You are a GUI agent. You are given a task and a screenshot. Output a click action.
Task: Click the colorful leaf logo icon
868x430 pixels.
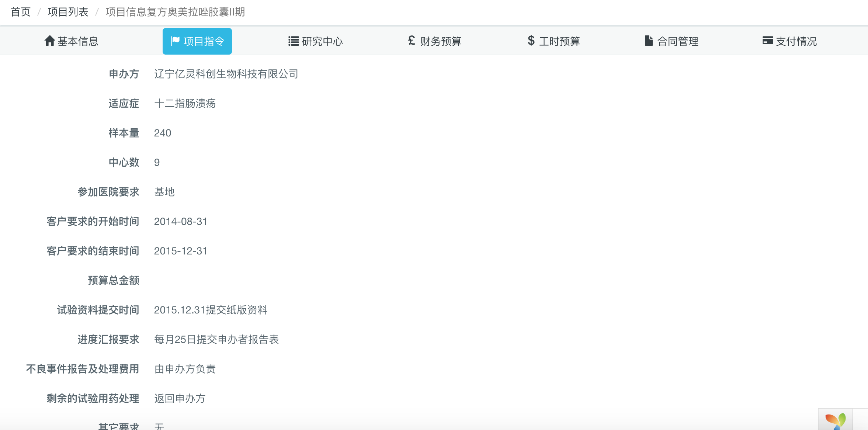[836, 421]
